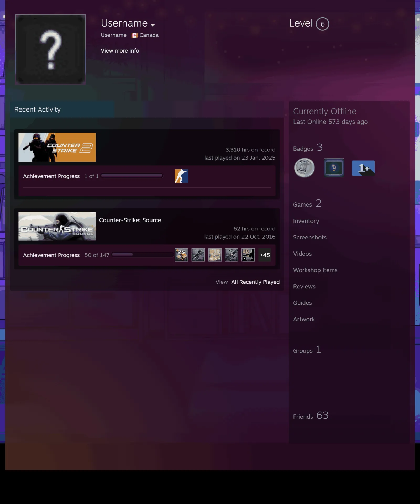The height and width of the screenshot is (504, 420).
Task: Expand the Username dropdown arrow
Action: click(153, 25)
